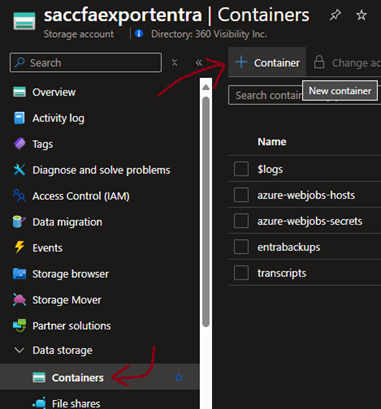The image size is (381, 409).
Task: Click the Partner solutions icon
Action: (19, 326)
